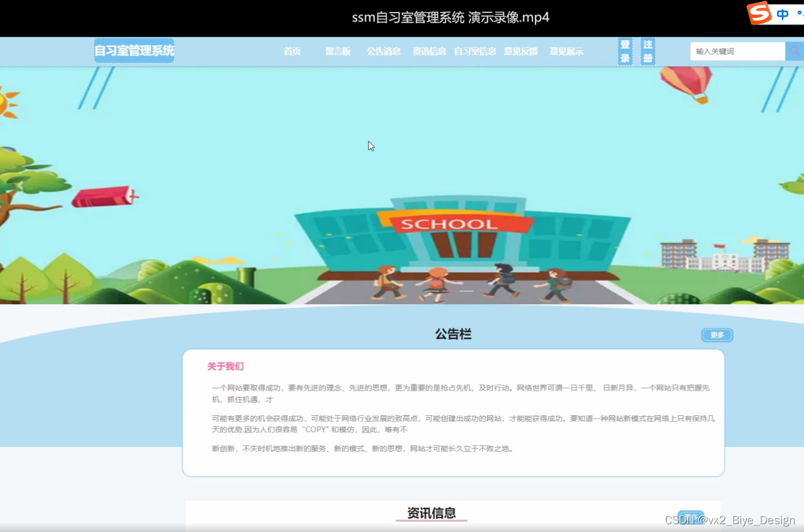Click the magnifier search icon
This screenshot has width=804, height=532.
pyautogui.click(x=794, y=52)
